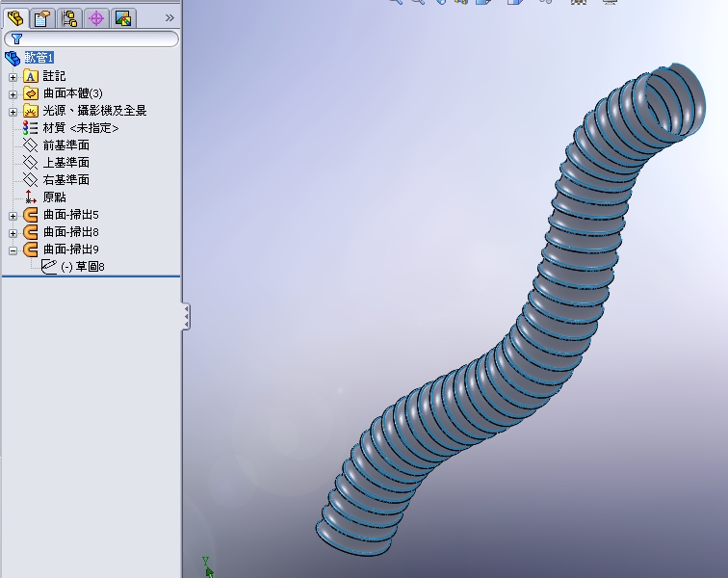Open the FeatureManager design tree tab
728x578 pixels.
coord(15,18)
